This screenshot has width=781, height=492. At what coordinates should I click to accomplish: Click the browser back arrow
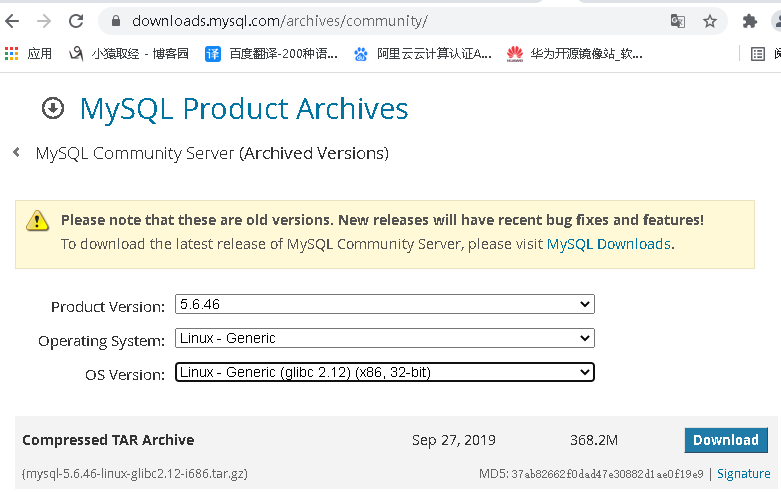pyautogui.click(x=14, y=21)
